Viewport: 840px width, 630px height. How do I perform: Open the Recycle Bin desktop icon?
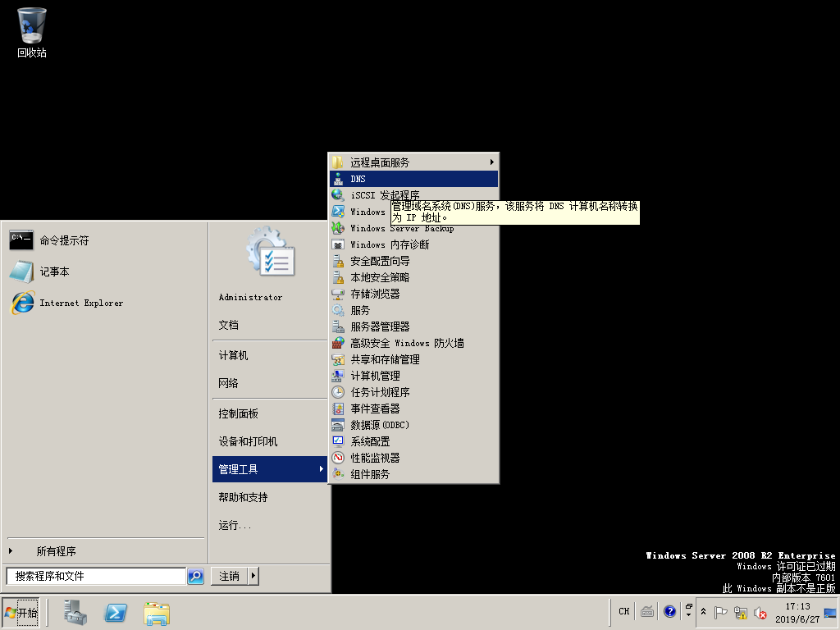click(32, 32)
